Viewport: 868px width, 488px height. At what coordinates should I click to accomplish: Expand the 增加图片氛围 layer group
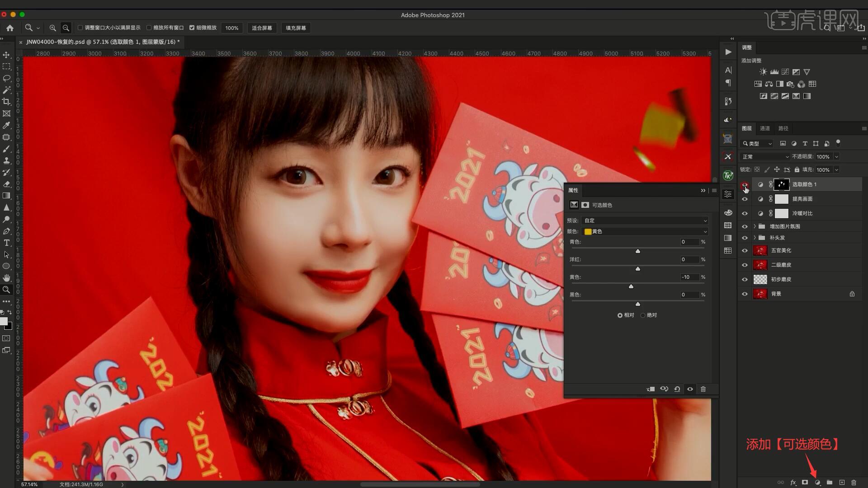pos(755,226)
